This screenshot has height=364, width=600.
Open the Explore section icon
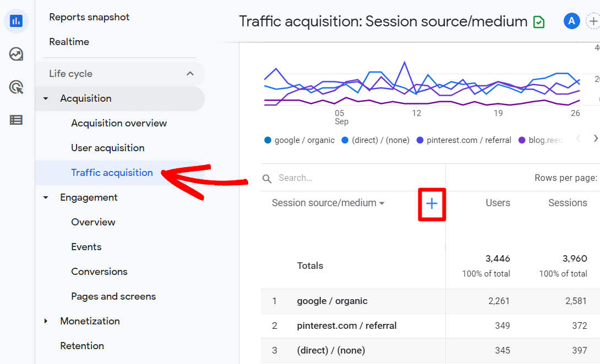(17, 54)
